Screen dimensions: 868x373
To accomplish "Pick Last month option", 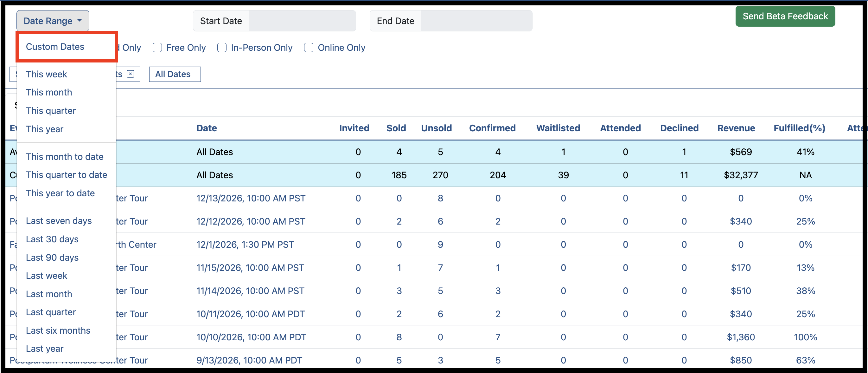I will 49,294.
